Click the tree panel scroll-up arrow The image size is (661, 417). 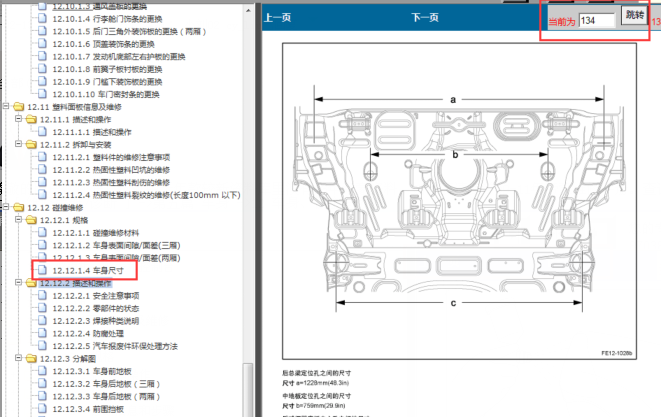click(248, 10)
